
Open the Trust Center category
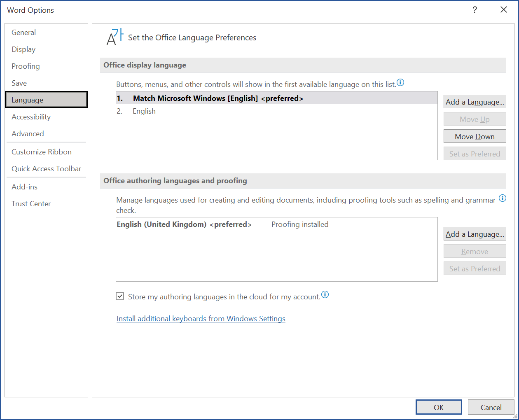tap(47, 204)
